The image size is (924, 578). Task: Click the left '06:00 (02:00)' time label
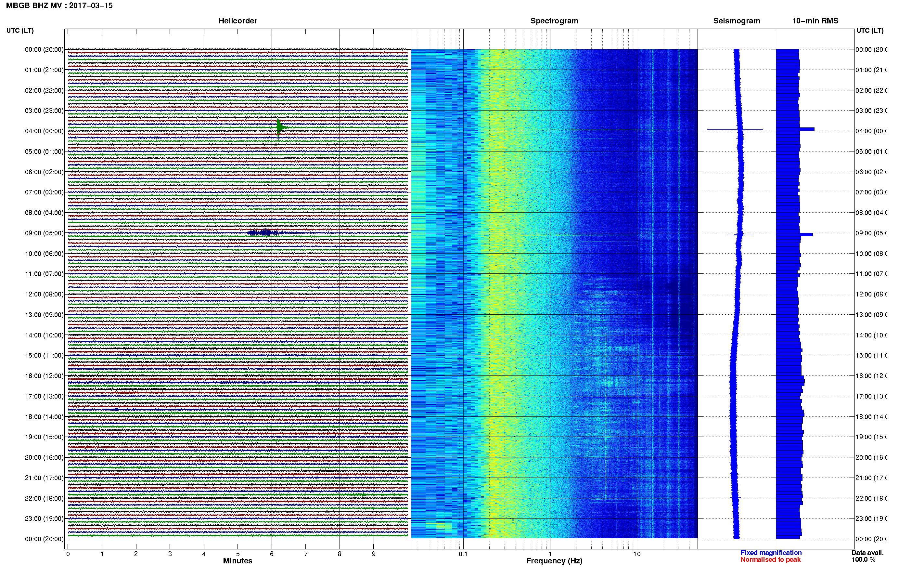coord(44,172)
